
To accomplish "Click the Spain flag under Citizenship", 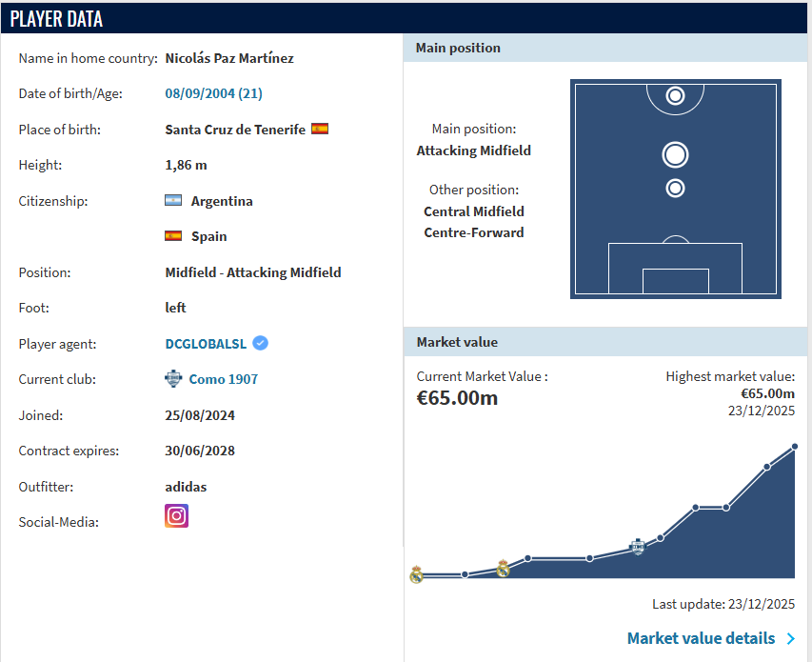I will point(173,235).
